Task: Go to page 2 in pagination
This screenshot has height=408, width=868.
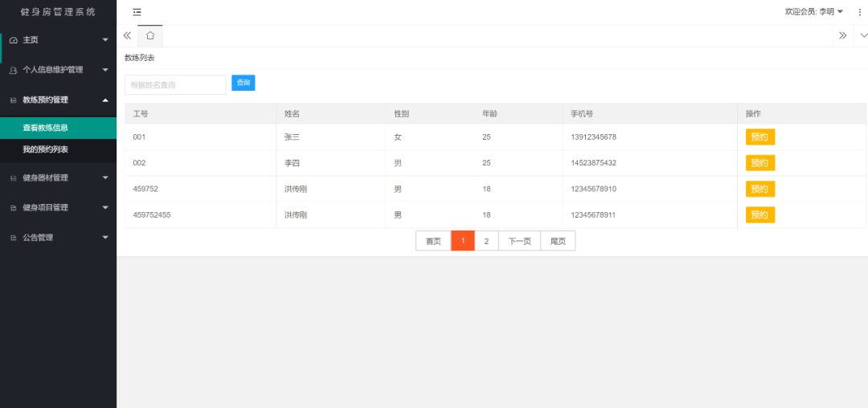Action: click(486, 241)
